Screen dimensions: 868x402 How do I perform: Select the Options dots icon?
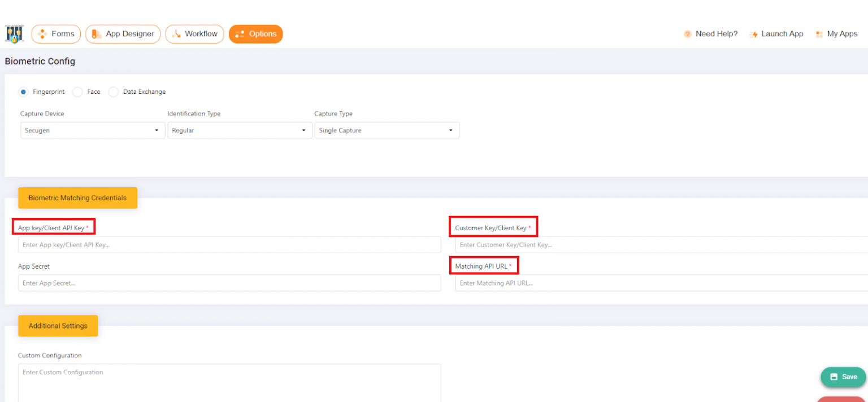240,34
